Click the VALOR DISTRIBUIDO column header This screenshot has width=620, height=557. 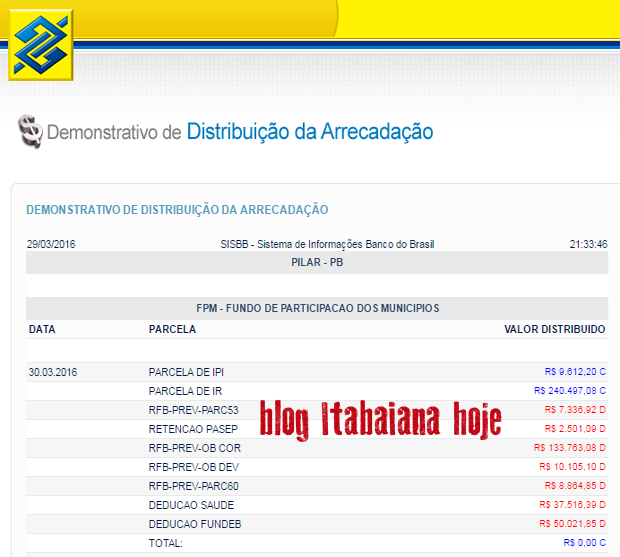554,329
